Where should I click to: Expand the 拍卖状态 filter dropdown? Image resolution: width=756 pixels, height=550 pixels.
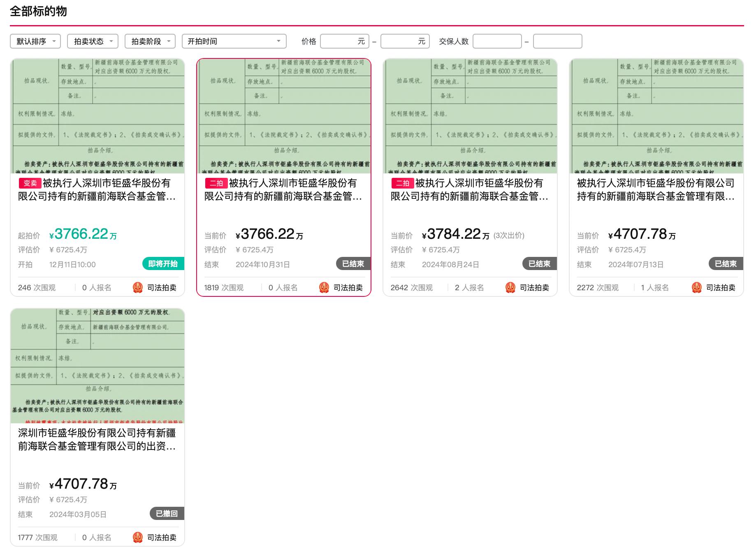(x=92, y=41)
